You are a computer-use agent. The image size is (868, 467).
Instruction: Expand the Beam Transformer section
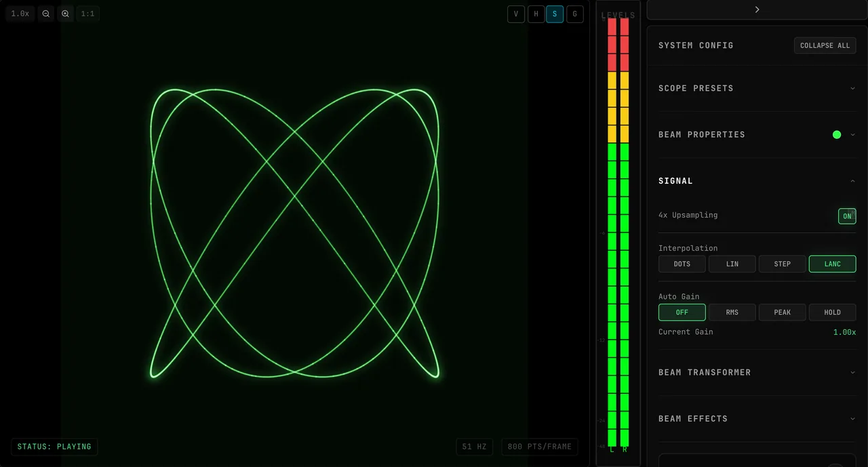click(x=757, y=372)
